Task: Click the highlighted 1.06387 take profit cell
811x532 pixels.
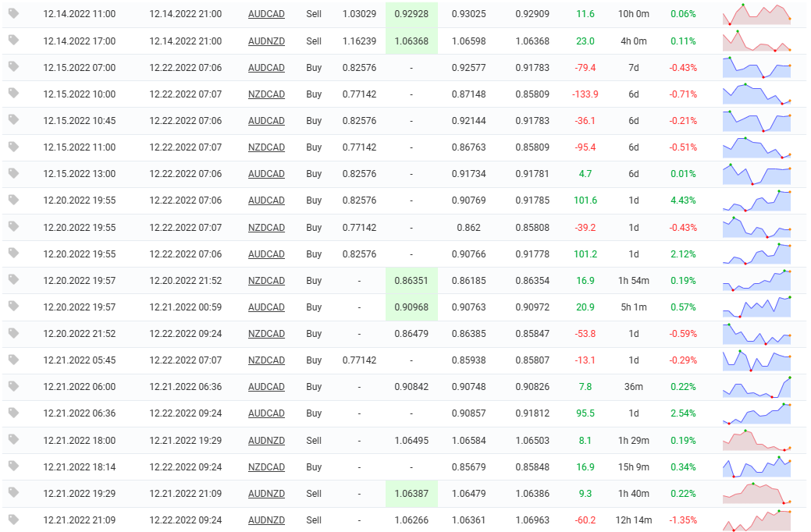Action: click(x=411, y=494)
